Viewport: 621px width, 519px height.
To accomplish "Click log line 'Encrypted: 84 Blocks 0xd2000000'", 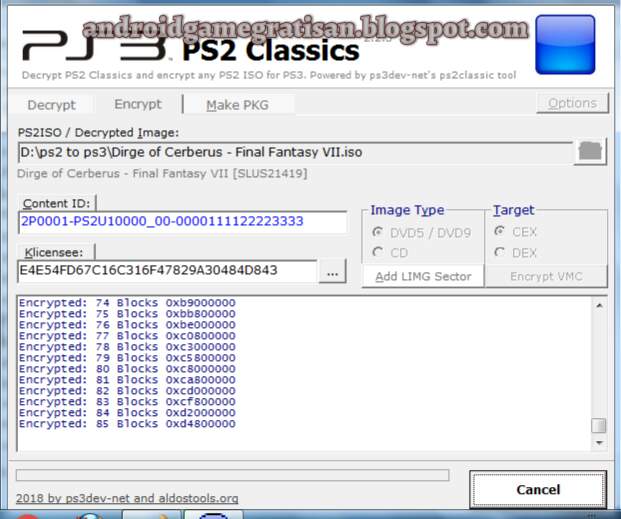I will 127,413.
